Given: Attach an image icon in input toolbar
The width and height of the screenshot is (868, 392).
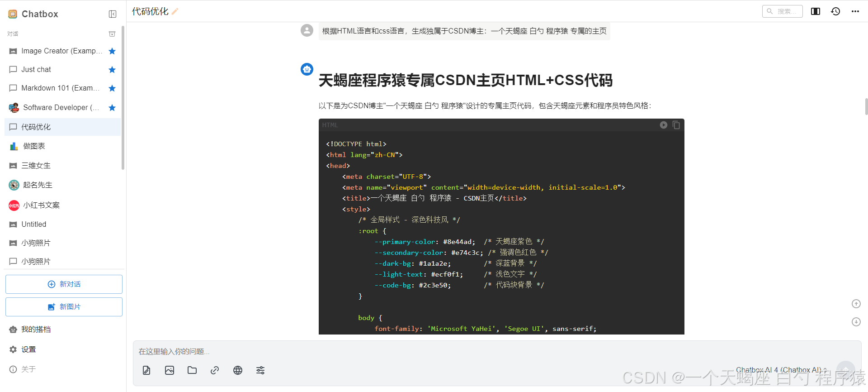Looking at the screenshot, I should pyautogui.click(x=170, y=370).
